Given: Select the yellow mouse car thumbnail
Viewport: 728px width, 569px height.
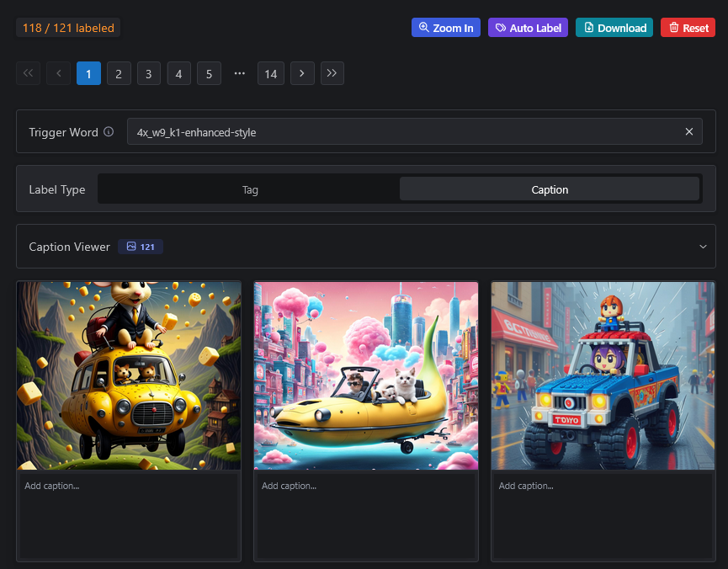Looking at the screenshot, I should 129,375.
